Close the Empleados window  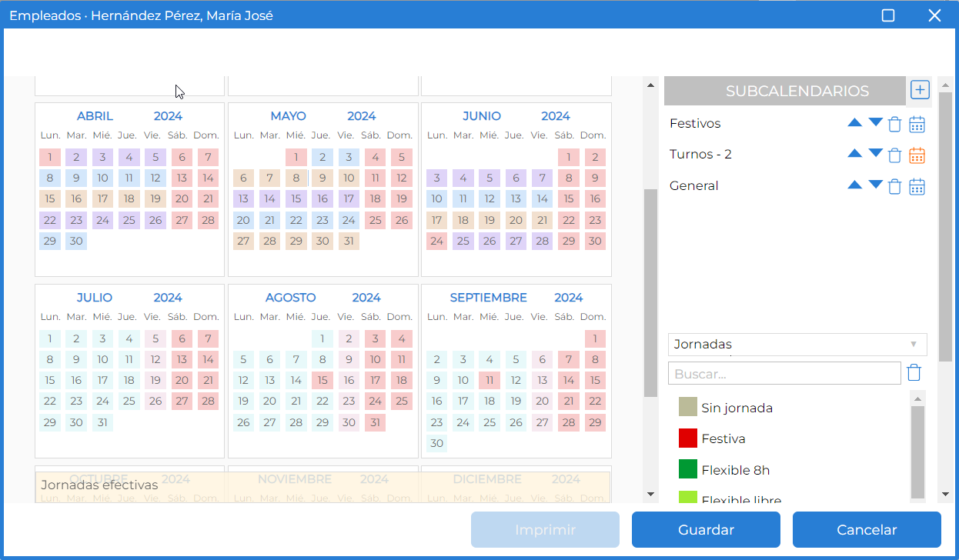click(935, 15)
